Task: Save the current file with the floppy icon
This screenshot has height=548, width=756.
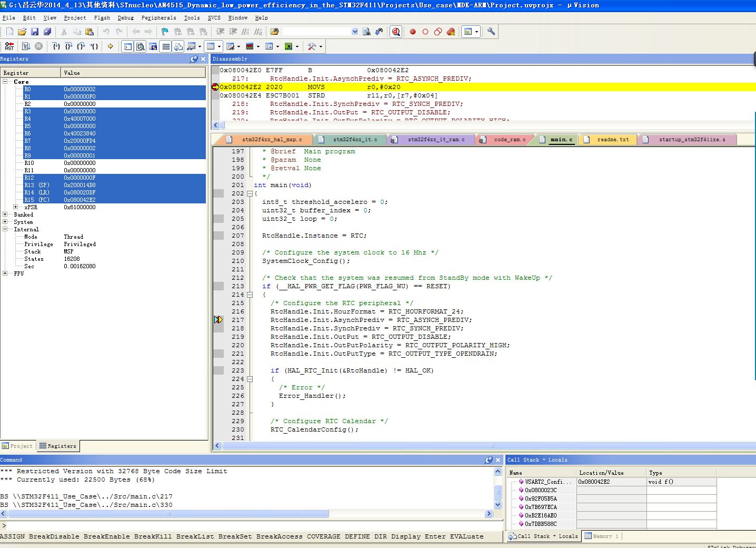Action: [x=35, y=32]
